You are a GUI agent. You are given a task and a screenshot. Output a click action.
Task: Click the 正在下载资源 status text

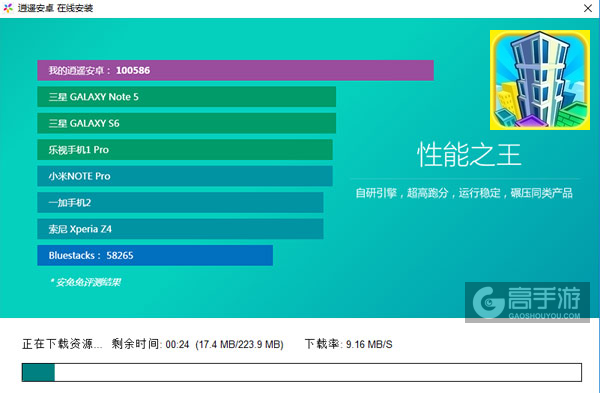[62, 344]
